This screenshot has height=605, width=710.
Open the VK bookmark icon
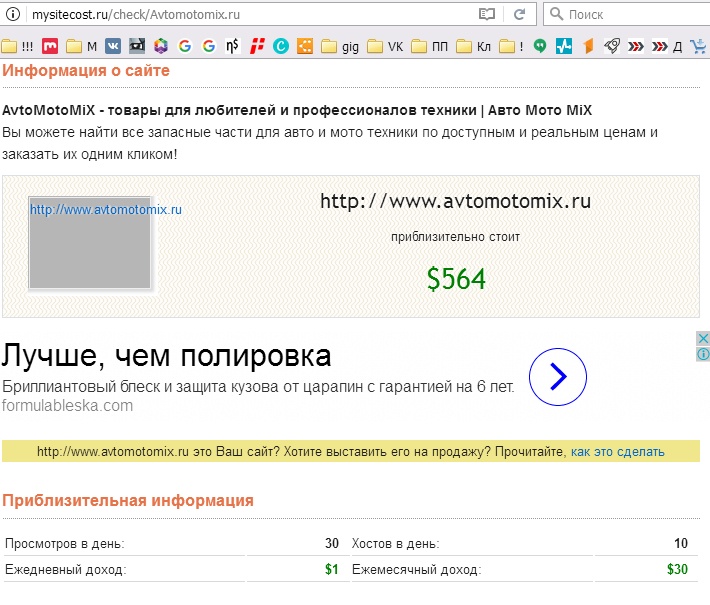tap(113, 46)
